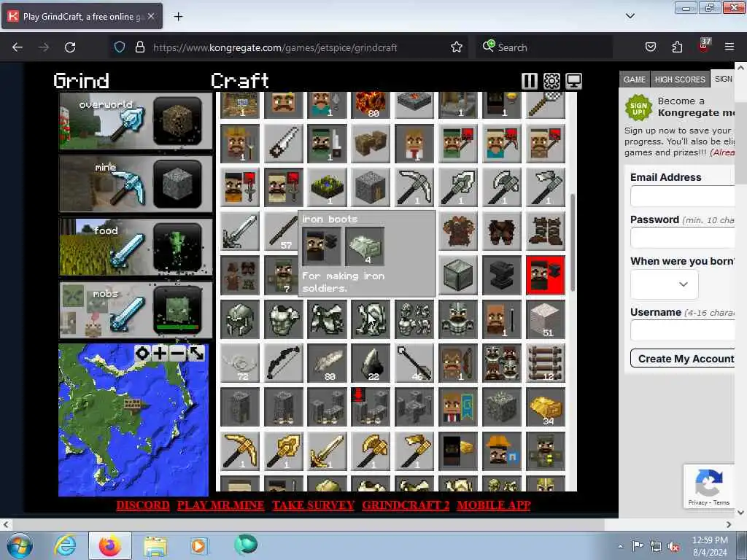Go back to previous page
The image size is (747, 560).
(x=18, y=47)
